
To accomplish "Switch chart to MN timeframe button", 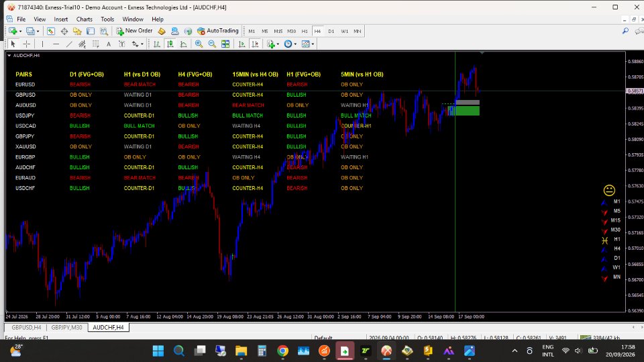I will (358, 32).
